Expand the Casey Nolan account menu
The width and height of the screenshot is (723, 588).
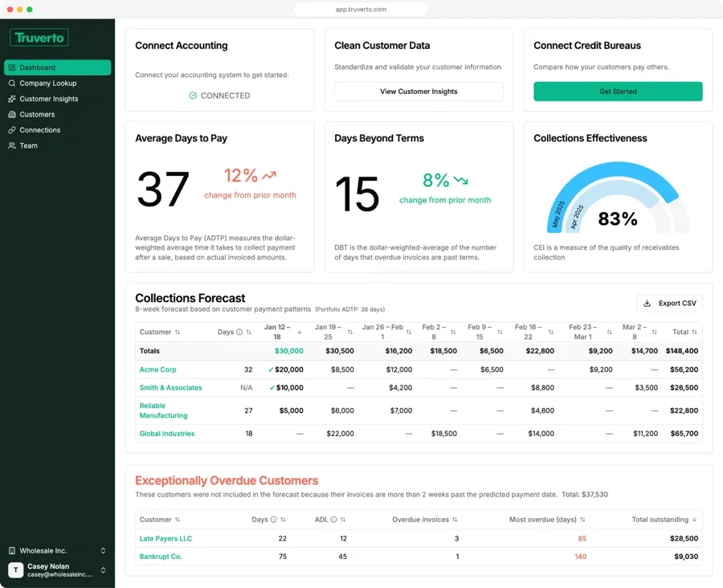tap(103, 570)
